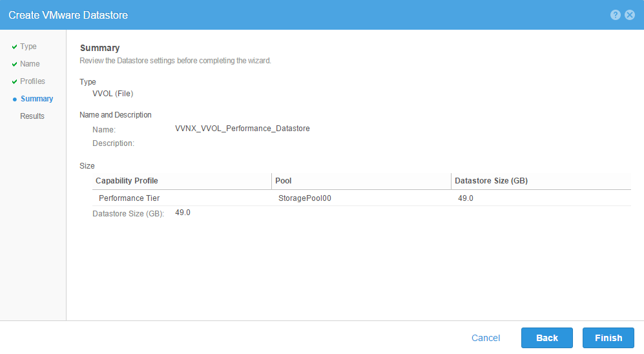
Task: Open the help question mark icon
Action: (x=616, y=15)
